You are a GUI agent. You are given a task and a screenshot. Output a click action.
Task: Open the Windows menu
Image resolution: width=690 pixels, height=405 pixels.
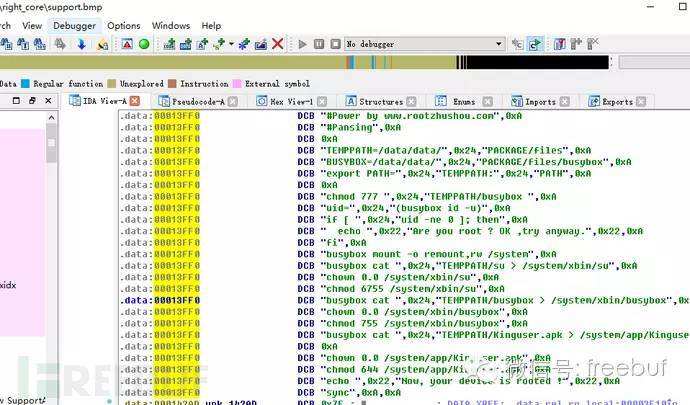171,26
